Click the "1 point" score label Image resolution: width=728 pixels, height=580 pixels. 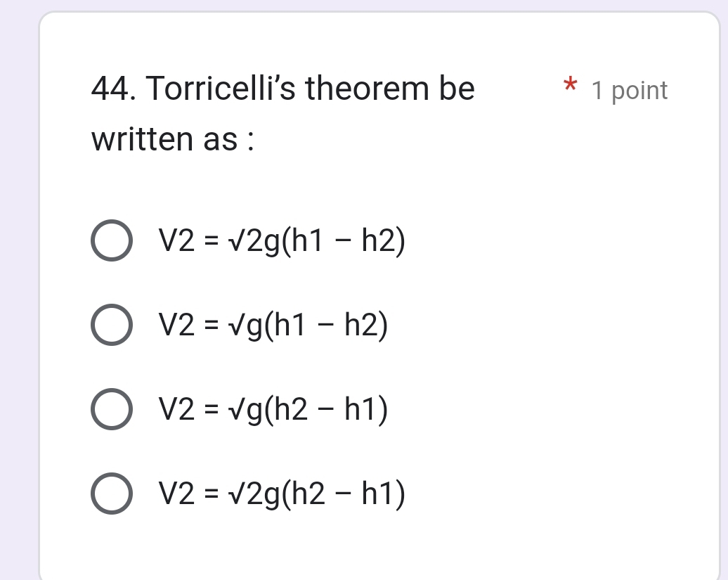pos(630,91)
